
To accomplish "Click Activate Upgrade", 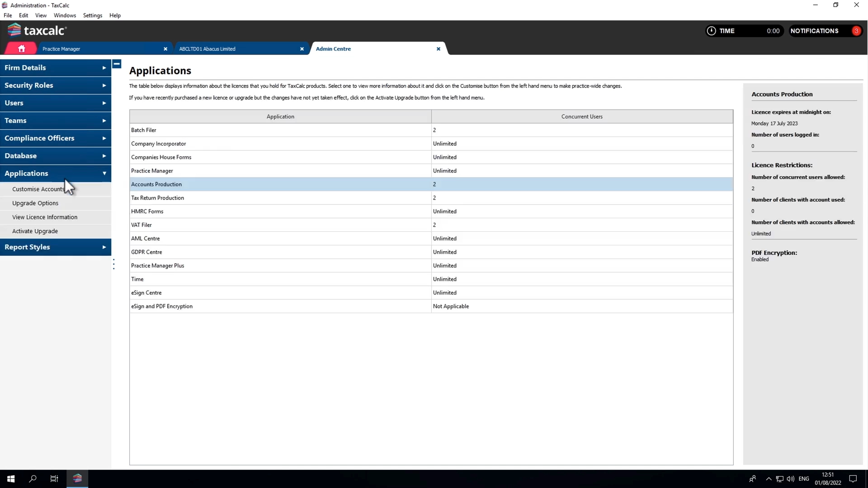I will pos(56,231).
